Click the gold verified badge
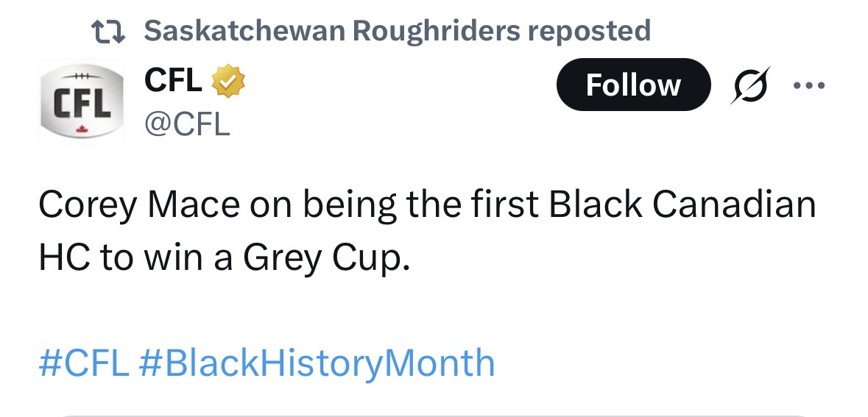868x417 pixels. pos(228,82)
